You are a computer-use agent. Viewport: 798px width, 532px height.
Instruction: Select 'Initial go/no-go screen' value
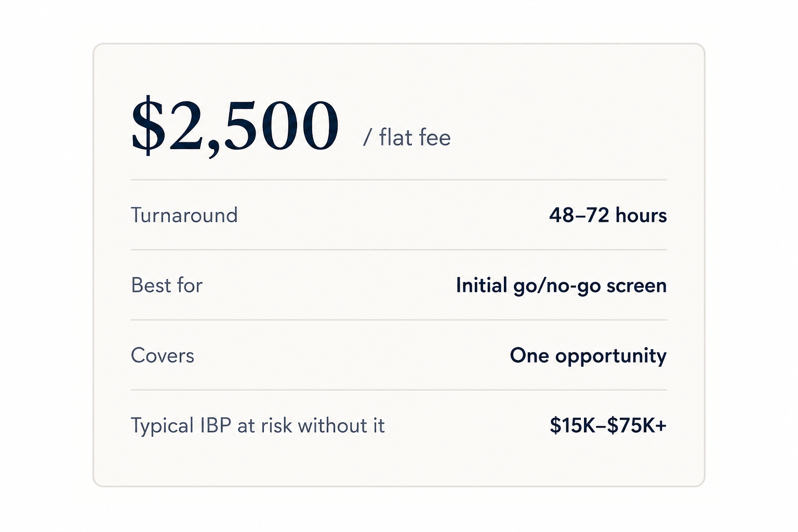click(561, 286)
